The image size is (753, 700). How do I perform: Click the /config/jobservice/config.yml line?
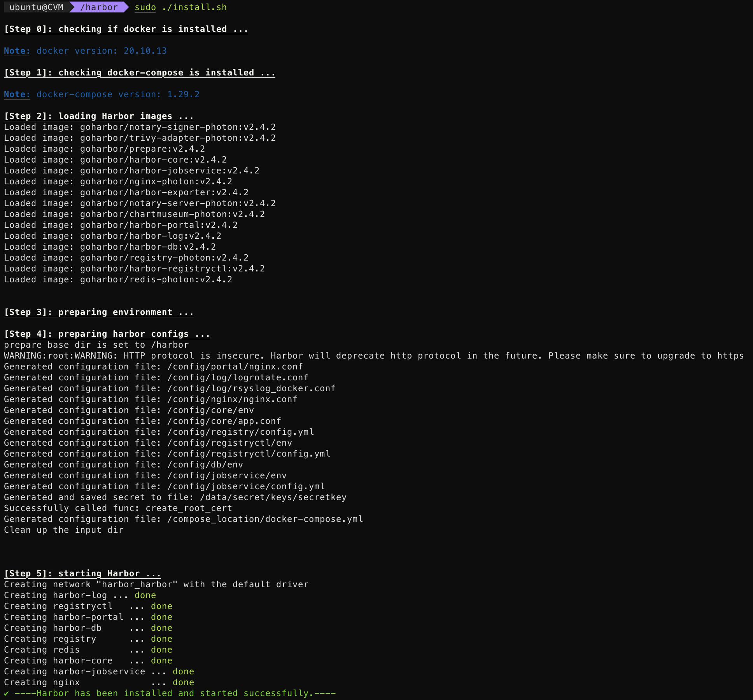point(165,486)
